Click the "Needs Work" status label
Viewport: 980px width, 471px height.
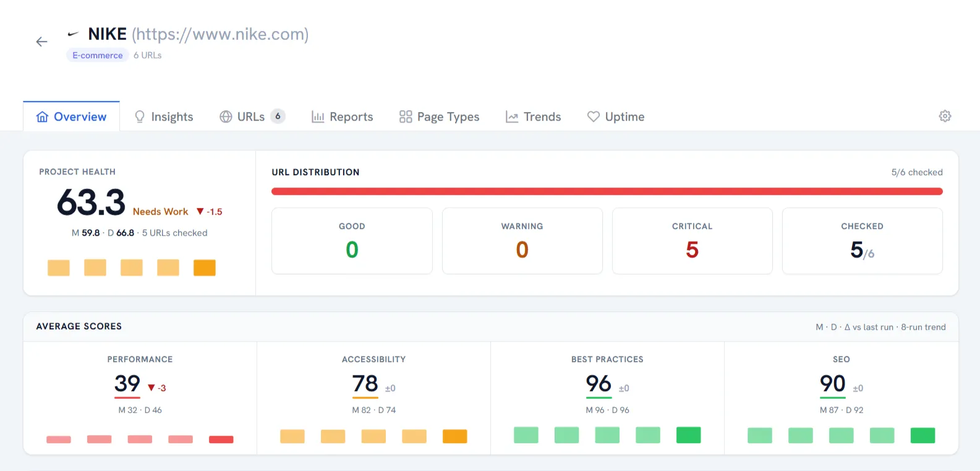tap(161, 212)
